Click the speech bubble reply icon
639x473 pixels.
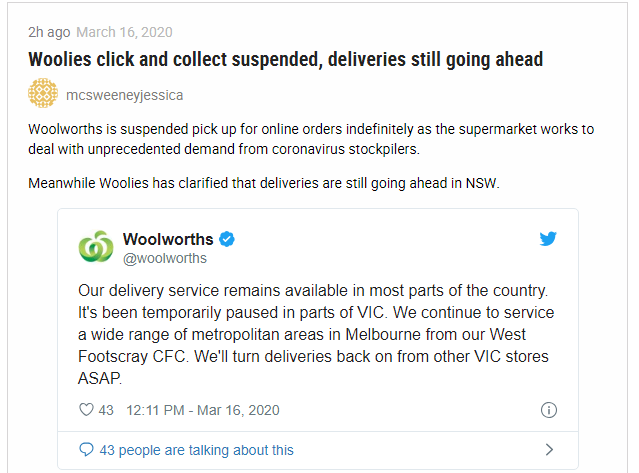point(86,450)
